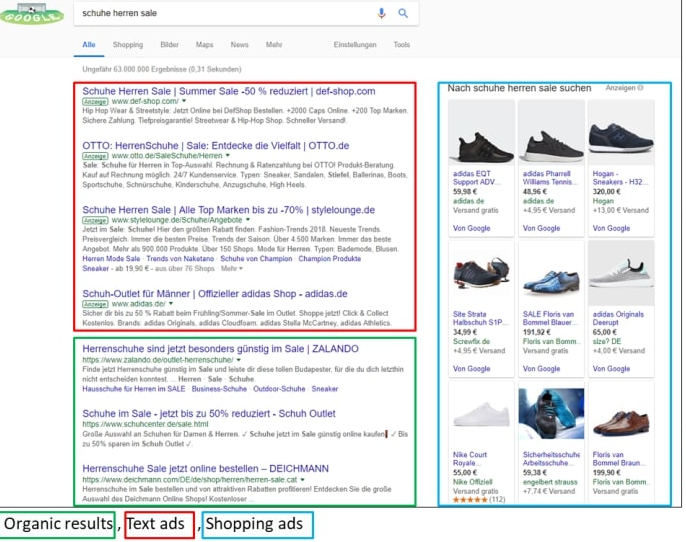
Task: Switch to the Shopping tab
Action: click(x=127, y=45)
